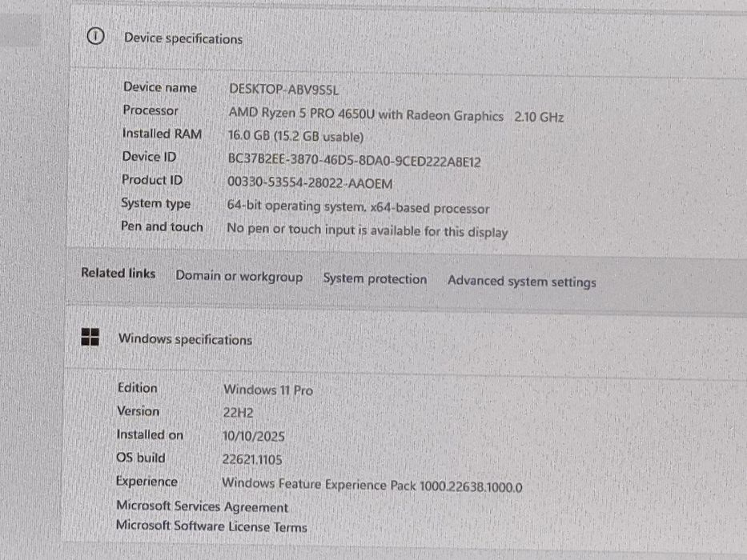The height and width of the screenshot is (560, 747).
Task: Click the Device name label
Action: point(160,87)
